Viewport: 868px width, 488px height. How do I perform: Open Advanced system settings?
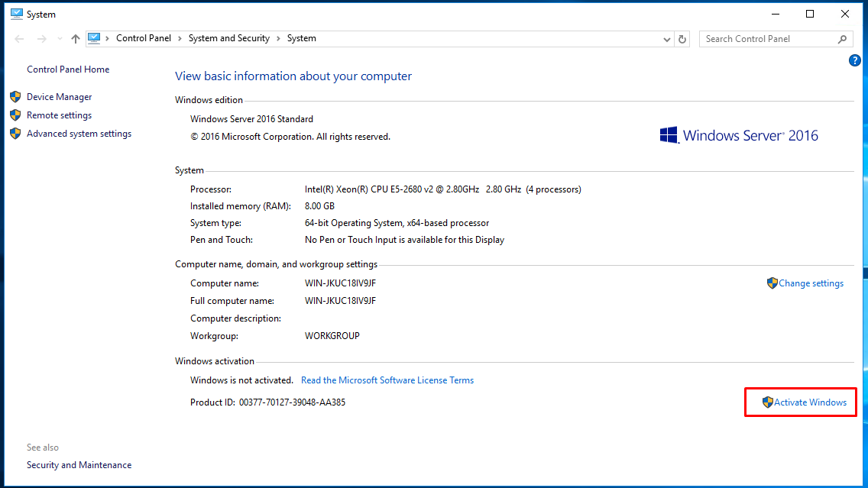click(x=79, y=134)
